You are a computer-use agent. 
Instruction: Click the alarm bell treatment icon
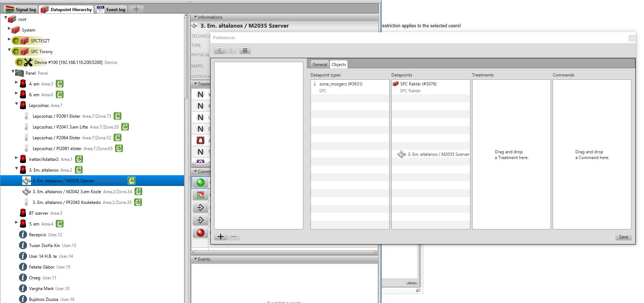coord(201,140)
